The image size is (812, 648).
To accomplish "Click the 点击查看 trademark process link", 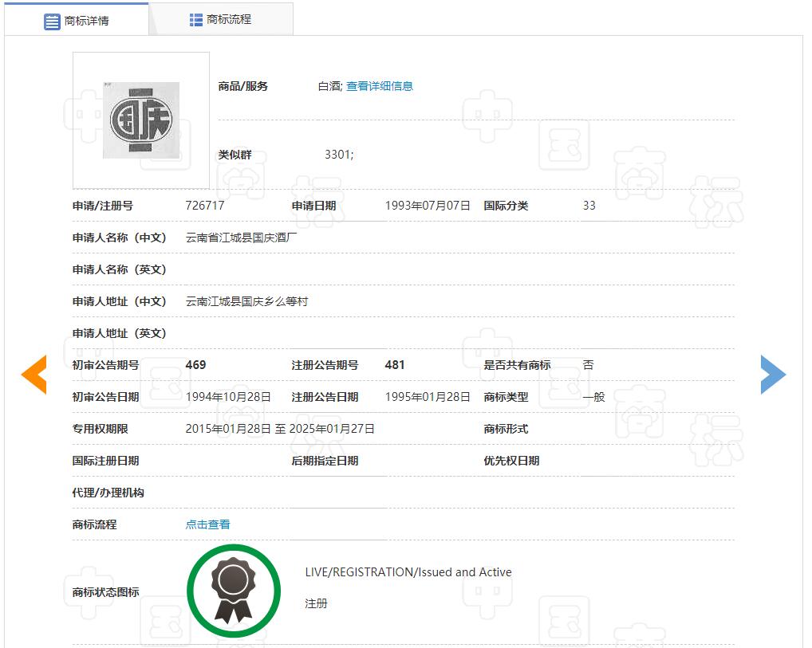I will pos(207,524).
